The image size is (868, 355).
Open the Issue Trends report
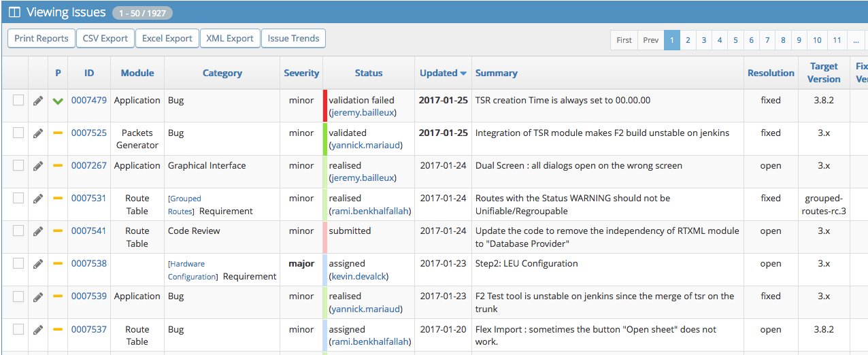click(293, 39)
